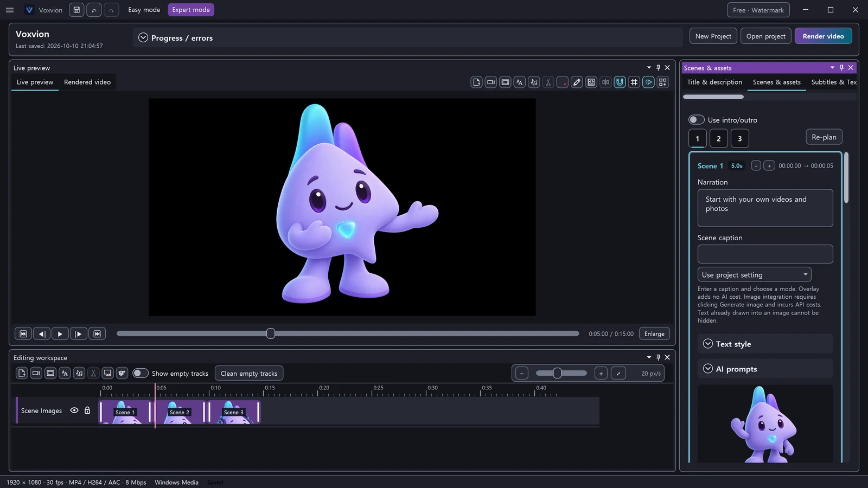The width and height of the screenshot is (868, 488).
Task: Pin the Live preview panel
Action: 658,68
